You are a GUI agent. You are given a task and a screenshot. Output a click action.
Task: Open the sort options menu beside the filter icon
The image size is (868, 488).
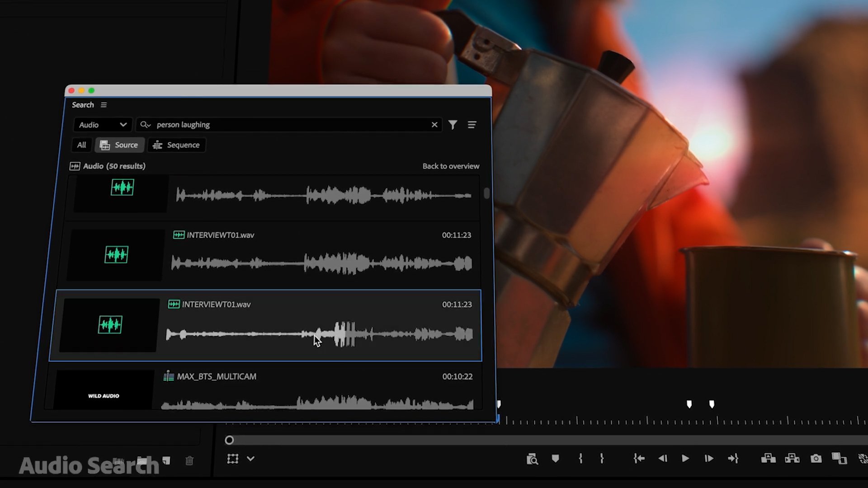472,125
